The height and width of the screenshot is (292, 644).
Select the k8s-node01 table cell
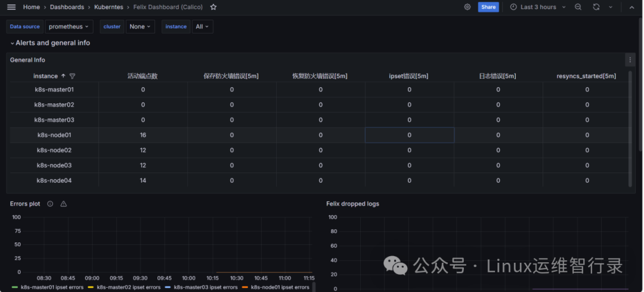tap(54, 135)
